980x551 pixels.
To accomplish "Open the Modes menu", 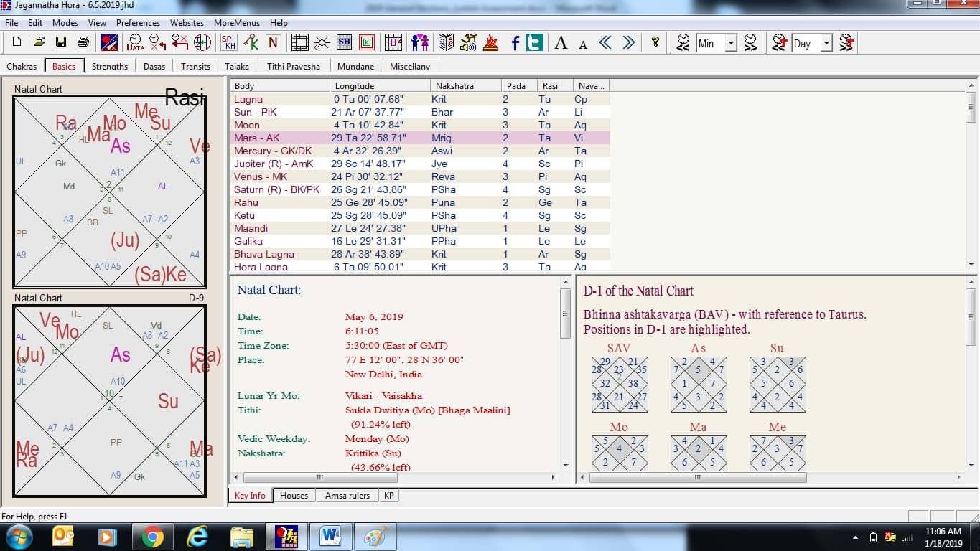I will [65, 23].
